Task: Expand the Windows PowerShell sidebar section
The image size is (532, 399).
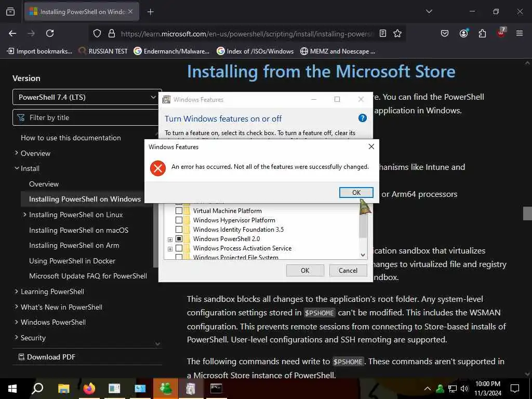Action: pyautogui.click(x=16, y=322)
